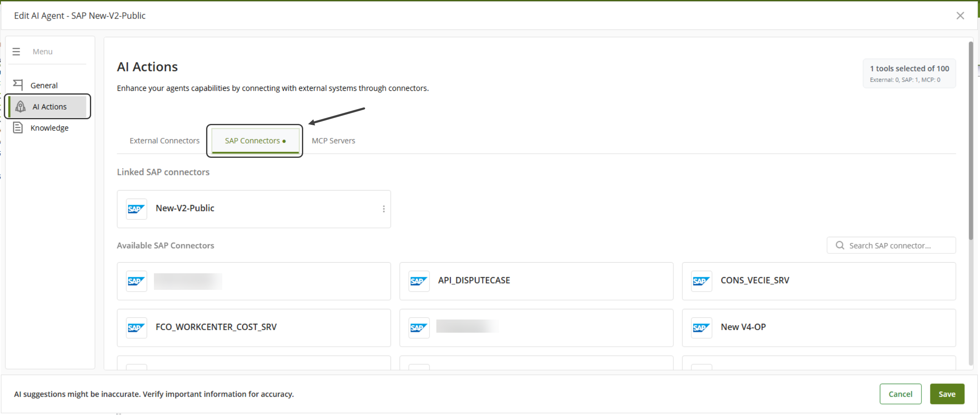Image resolution: width=980 pixels, height=415 pixels.
Task: Click SAP logo next to FCO_WORKCENTER_COST_SRV
Action: point(136,328)
